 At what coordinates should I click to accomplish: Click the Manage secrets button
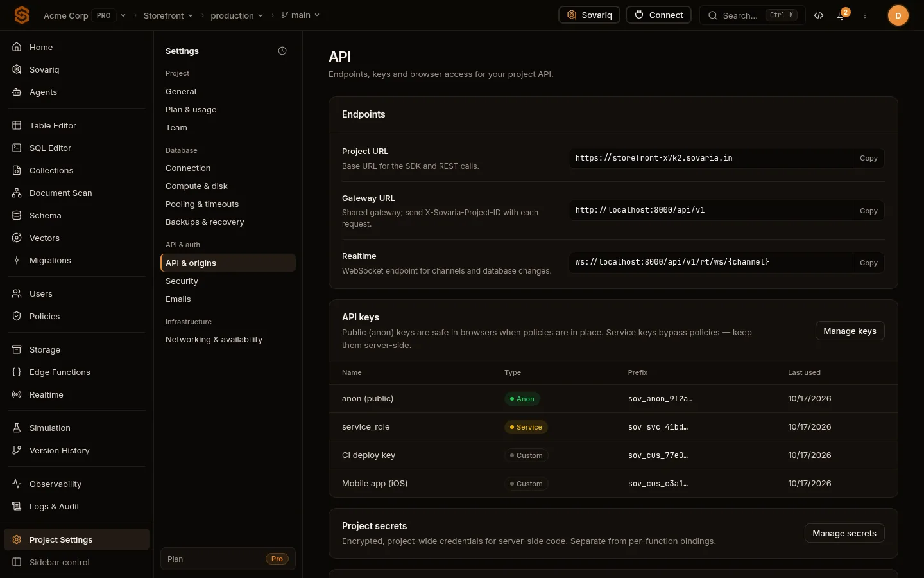pyautogui.click(x=844, y=533)
